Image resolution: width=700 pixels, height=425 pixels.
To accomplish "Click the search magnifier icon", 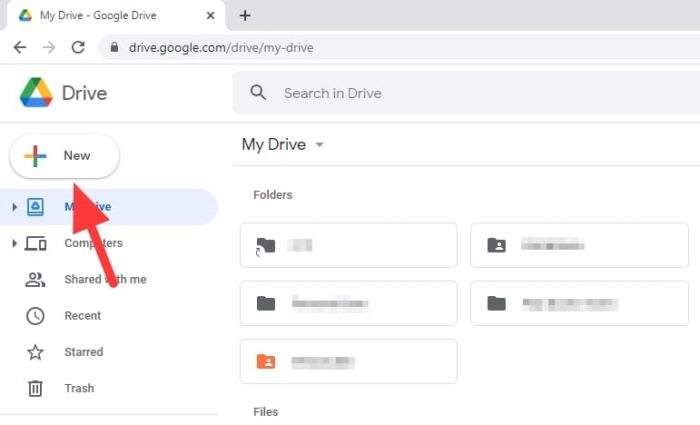I will pyautogui.click(x=258, y=93).
